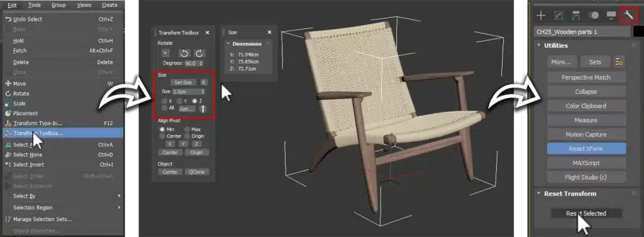The height and width of the screenshot is (237, 644).
Task: Select the Origin align pivot radio option
Action: coord(186,136)
